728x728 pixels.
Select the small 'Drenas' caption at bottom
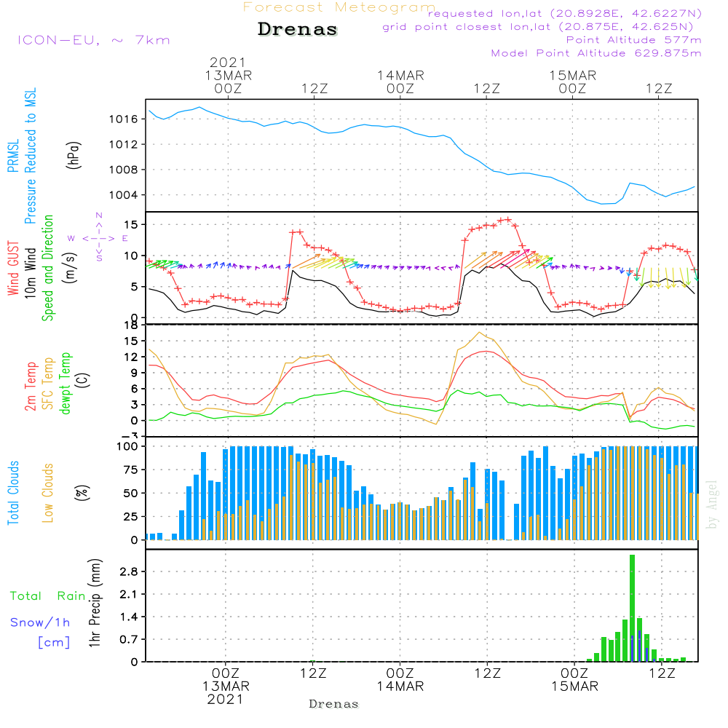pos(334,704)
